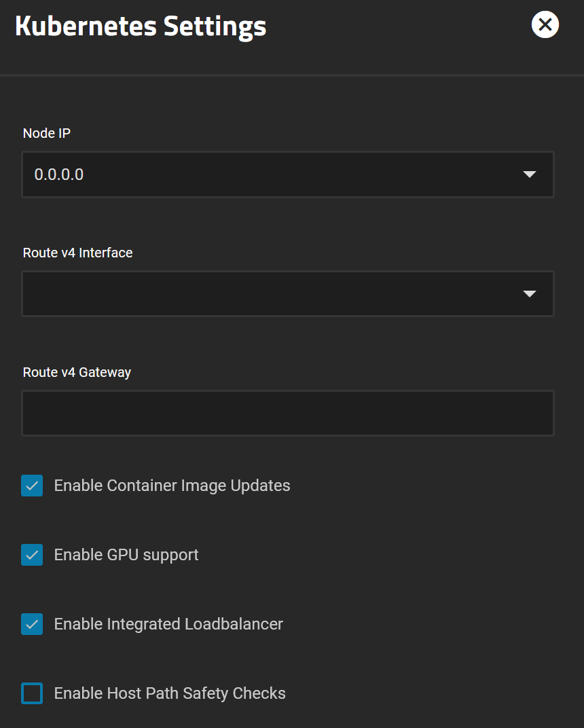Focus the Route v4 Gateway field
Image resolution: width=584 pixels, height=728 pixels.
pyautogui.click(x=288, y=413)
